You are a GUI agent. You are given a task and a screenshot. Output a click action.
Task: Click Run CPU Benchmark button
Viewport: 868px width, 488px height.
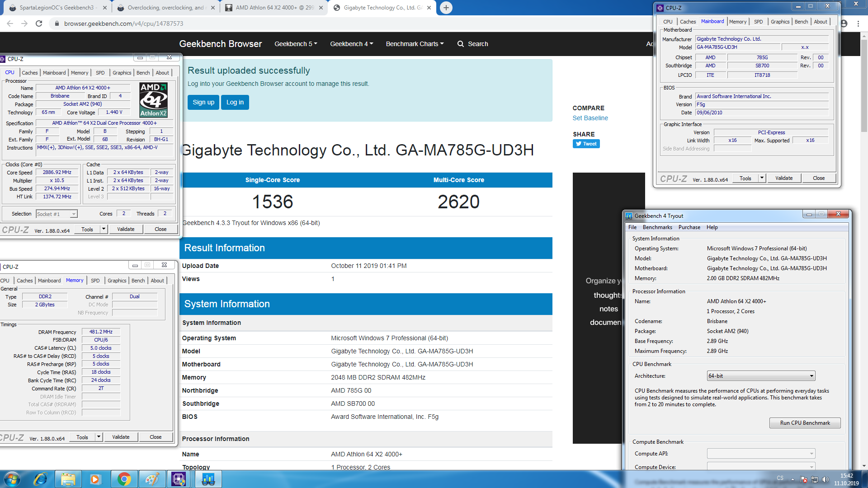[x=805, y=423]
